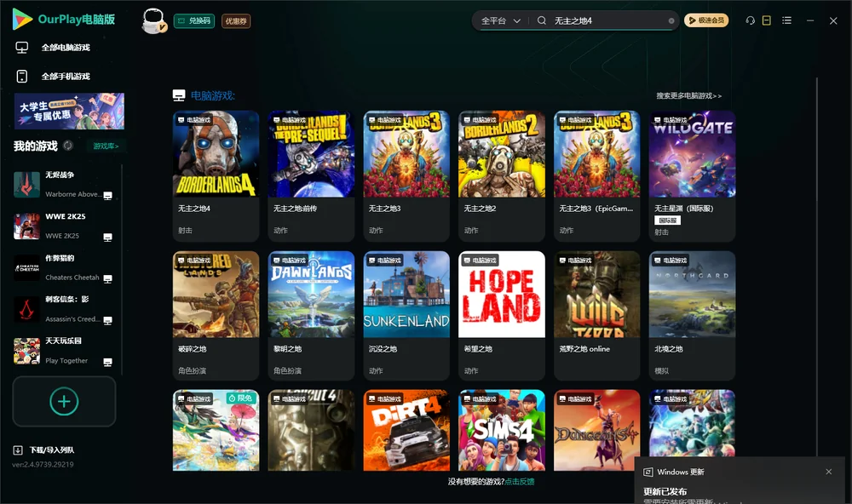Open 天天玩乐园 Play Together in my games
Screen dimensions: 852x504
pos(63,351)
